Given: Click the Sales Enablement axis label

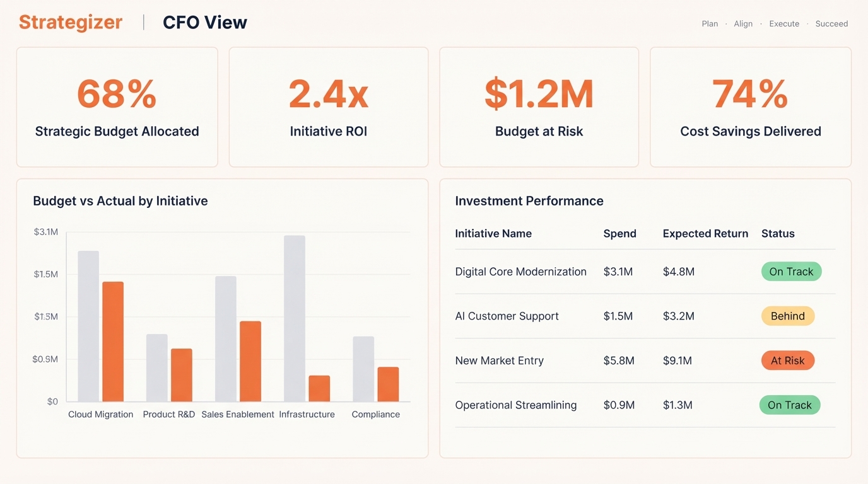Looking at the screenshot, I should point(238,415).
